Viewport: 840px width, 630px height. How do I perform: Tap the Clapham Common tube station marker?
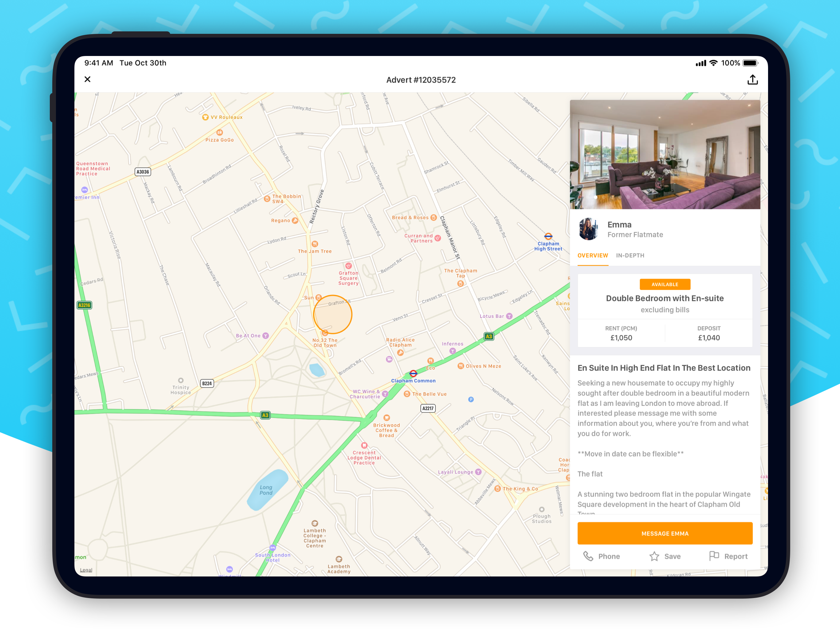click(413, 373)
